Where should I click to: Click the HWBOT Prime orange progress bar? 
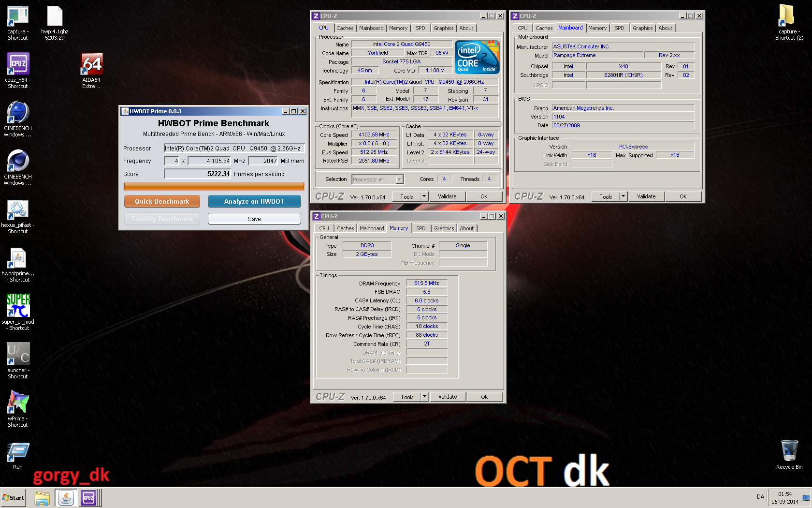214,186
